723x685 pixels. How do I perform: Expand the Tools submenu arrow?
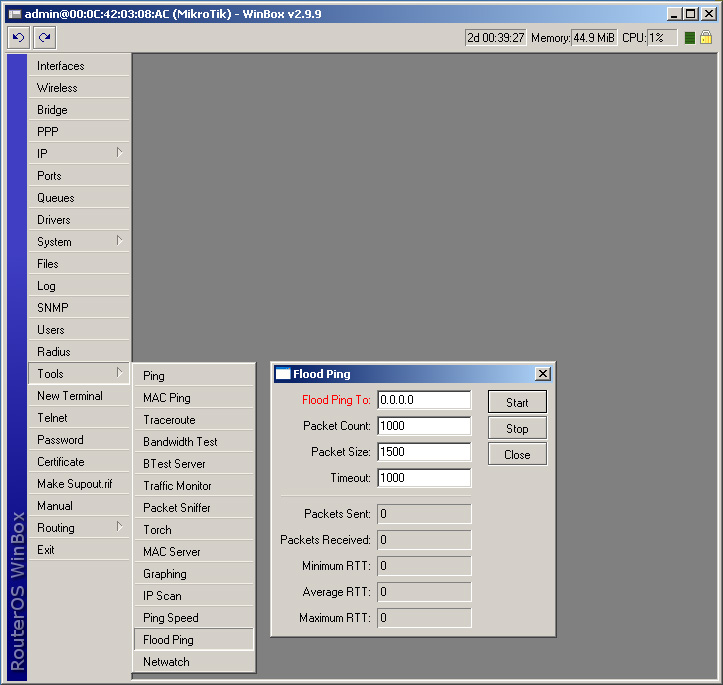click(119, 372)
